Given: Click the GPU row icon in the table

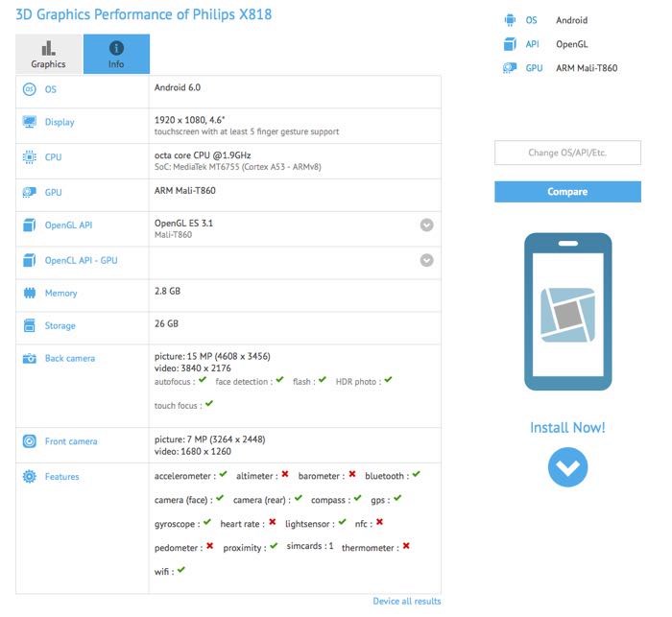Looking at the screenshot, I should (x=30, y=192).
